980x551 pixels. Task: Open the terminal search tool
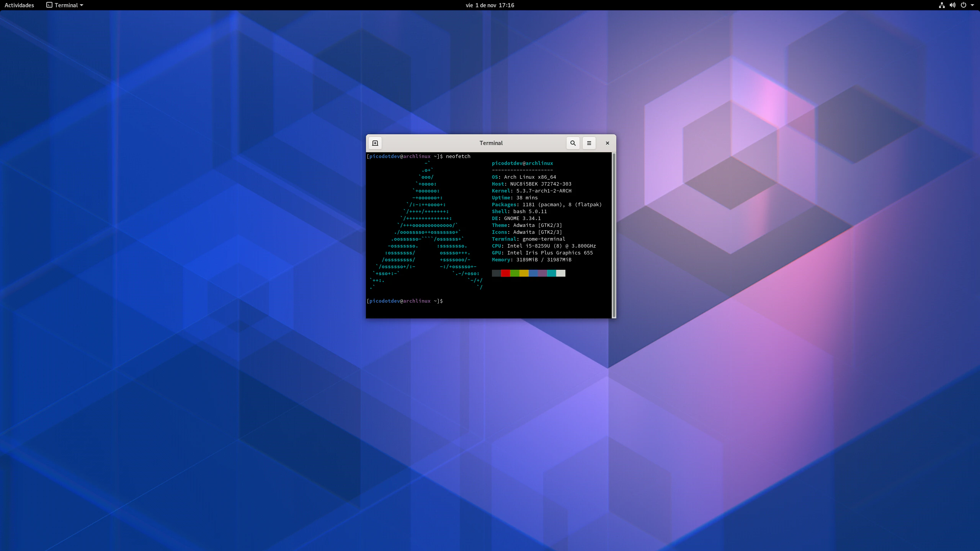[573, 143]
